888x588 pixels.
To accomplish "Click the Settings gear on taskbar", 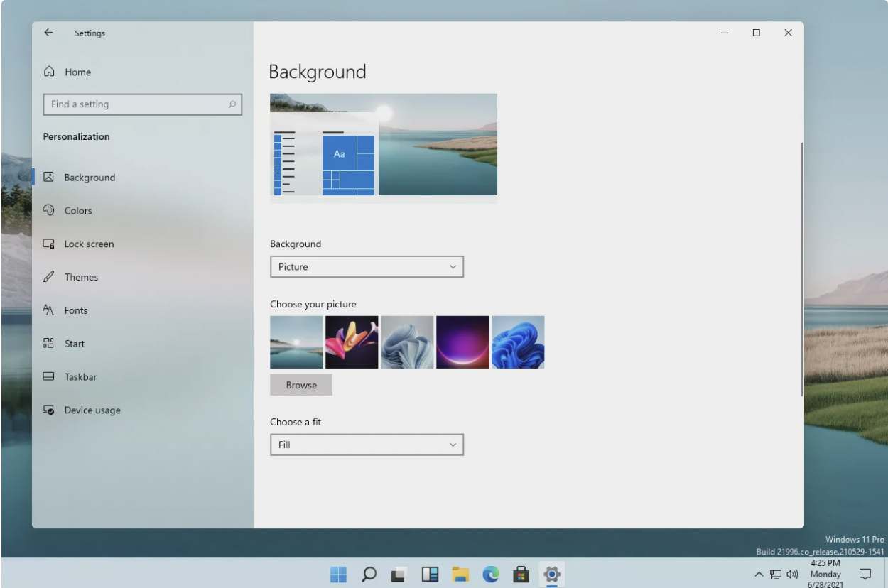I will click(552, 574).
